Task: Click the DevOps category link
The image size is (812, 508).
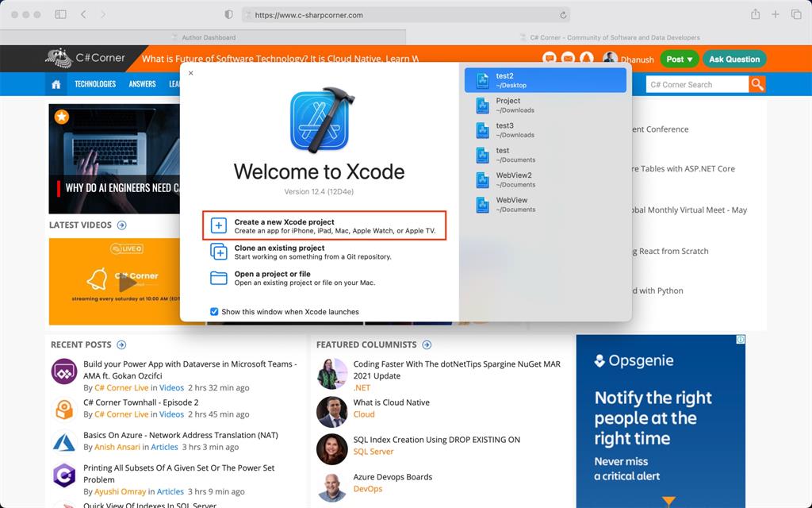Action: (x=368, y=489)
